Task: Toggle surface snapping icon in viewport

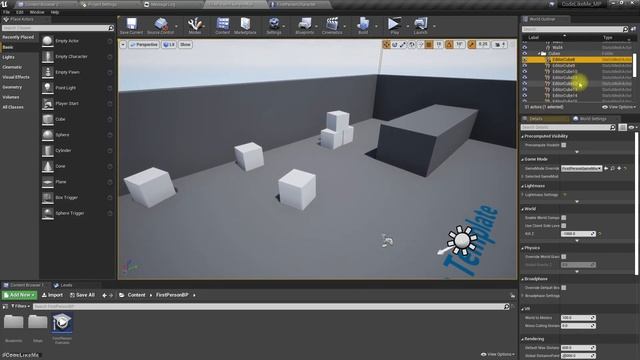Action: point(420,44)
